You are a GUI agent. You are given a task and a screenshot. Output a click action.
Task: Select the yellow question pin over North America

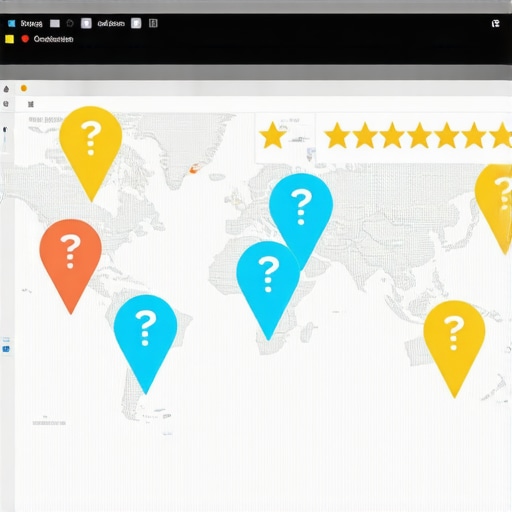(91, 147)
